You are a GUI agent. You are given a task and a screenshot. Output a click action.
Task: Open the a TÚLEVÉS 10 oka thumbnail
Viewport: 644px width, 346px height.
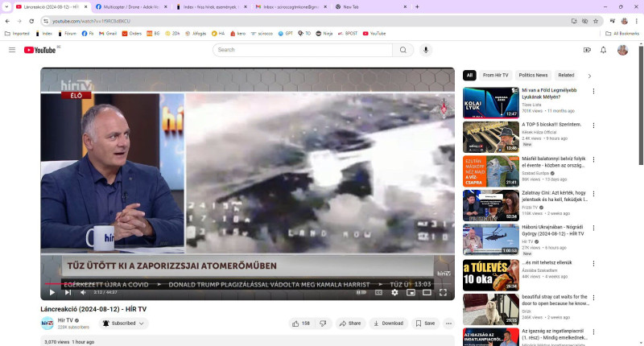[491, 275]
